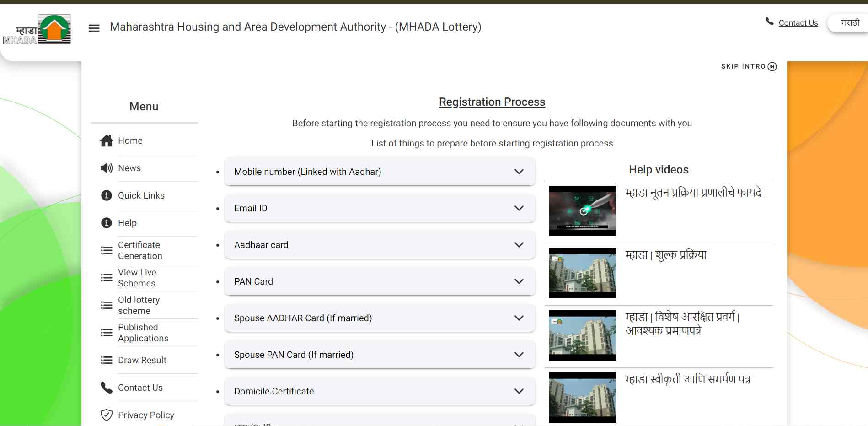This screenshot has width=868, height=426.
Task: Expand the PAN Card chevron
Action: pos(519,281)
